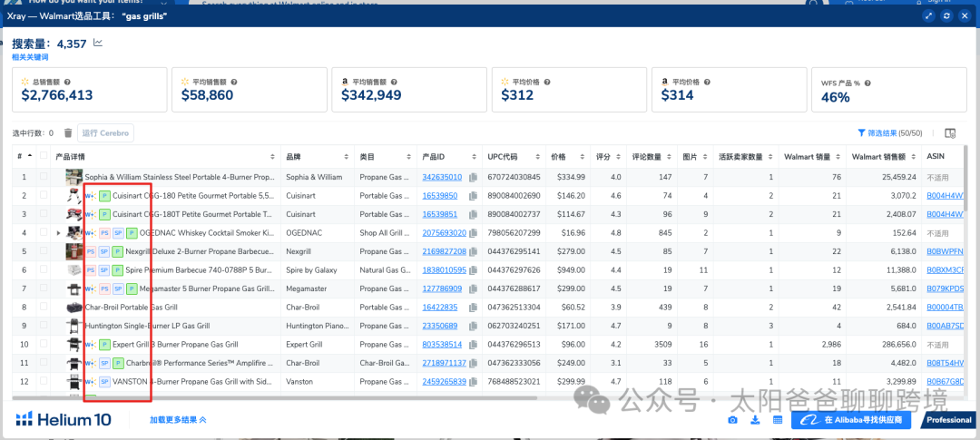Viewport: 980px width, 440px height.
Task: Copy product ID 2169827208 with copy icon
Action: click(x=475, y=252)
